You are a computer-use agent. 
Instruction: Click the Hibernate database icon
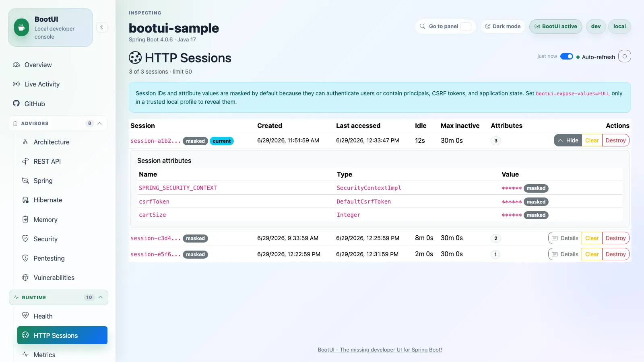[x=25, y=200]
